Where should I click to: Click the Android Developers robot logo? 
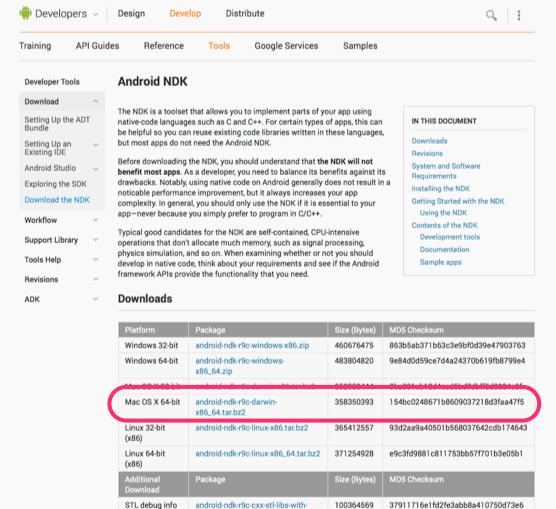click(25, 13)
